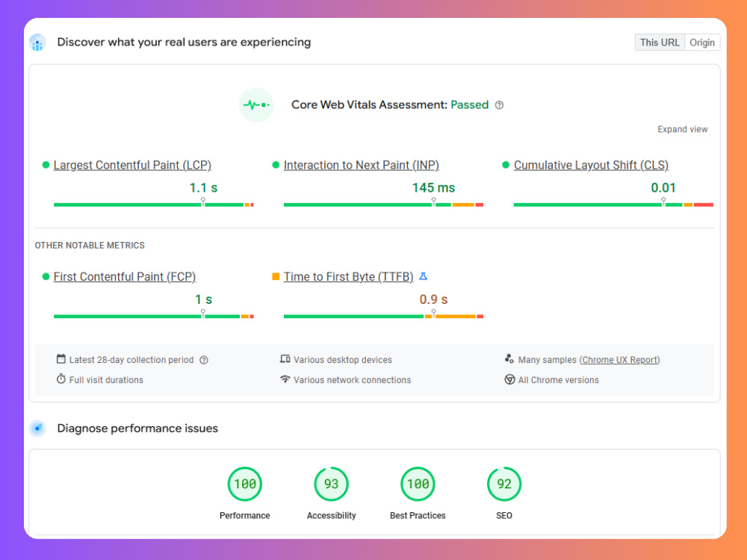Open the Chrome UX Report link

(619, 360)
